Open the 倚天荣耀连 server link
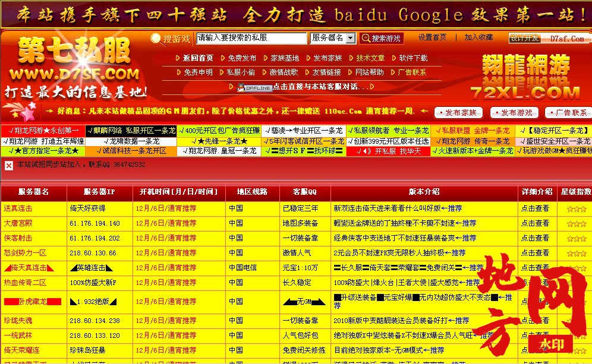Viewport: 592px width, 364px height. (21, 350)
